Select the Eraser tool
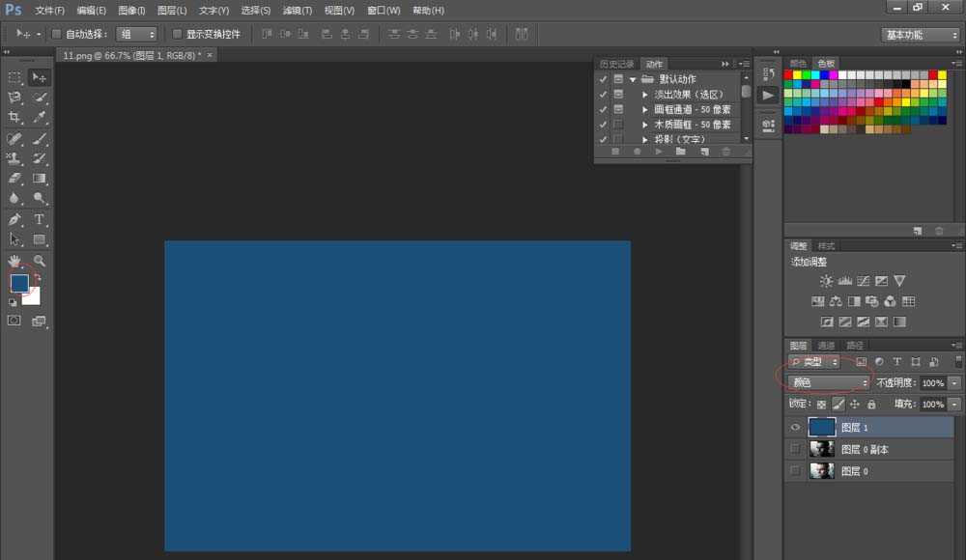Screen dimensions: 966x560 coord(14,179)
